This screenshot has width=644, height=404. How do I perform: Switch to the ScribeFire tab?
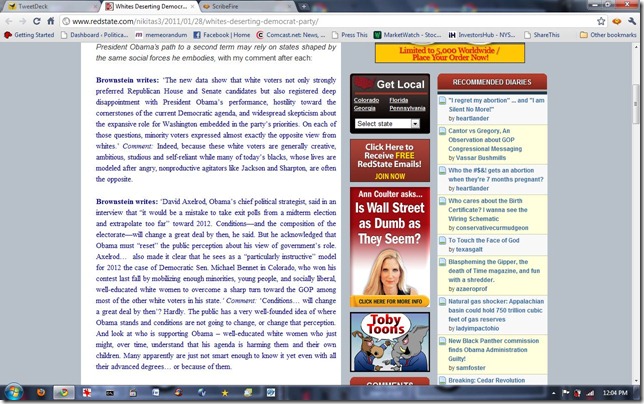pos(248,6)
